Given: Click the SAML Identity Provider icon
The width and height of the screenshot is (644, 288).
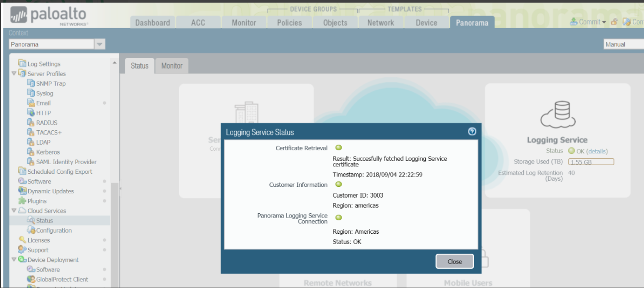Looking at the screenshot, I should (31, 162).
